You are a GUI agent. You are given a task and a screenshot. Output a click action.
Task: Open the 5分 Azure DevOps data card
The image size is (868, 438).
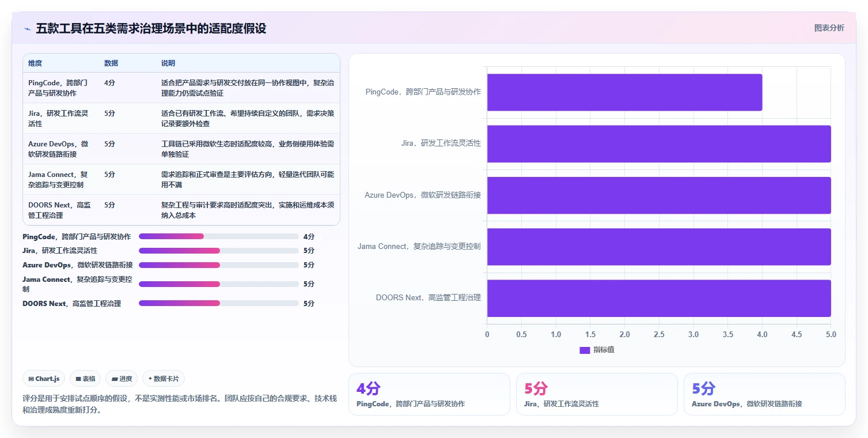(764, 394)
